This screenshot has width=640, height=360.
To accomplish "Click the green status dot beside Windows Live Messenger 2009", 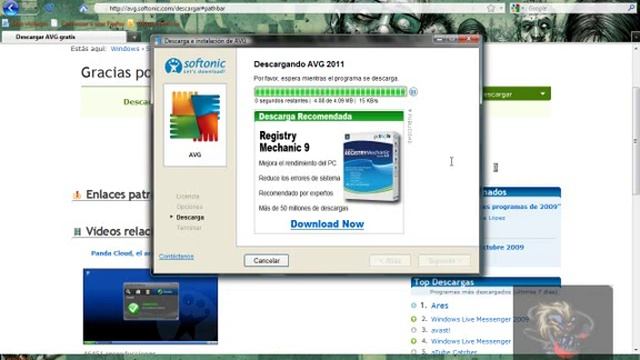I will (413, 319).
